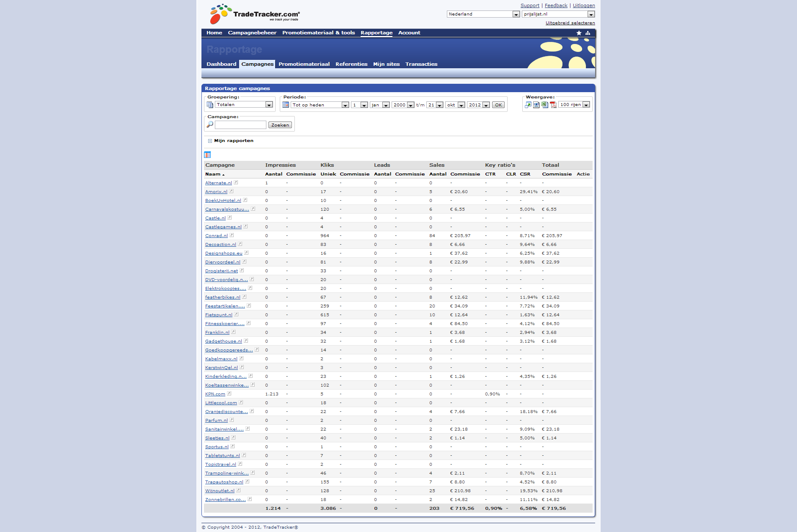
Task: Open the Nederland country dropdown
Action: [x=483, y=14]
